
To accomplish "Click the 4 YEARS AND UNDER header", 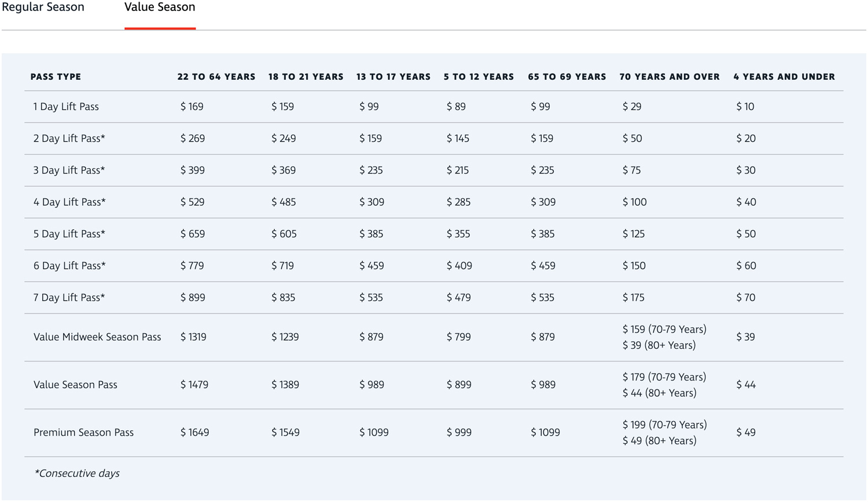I will (784, 77).
